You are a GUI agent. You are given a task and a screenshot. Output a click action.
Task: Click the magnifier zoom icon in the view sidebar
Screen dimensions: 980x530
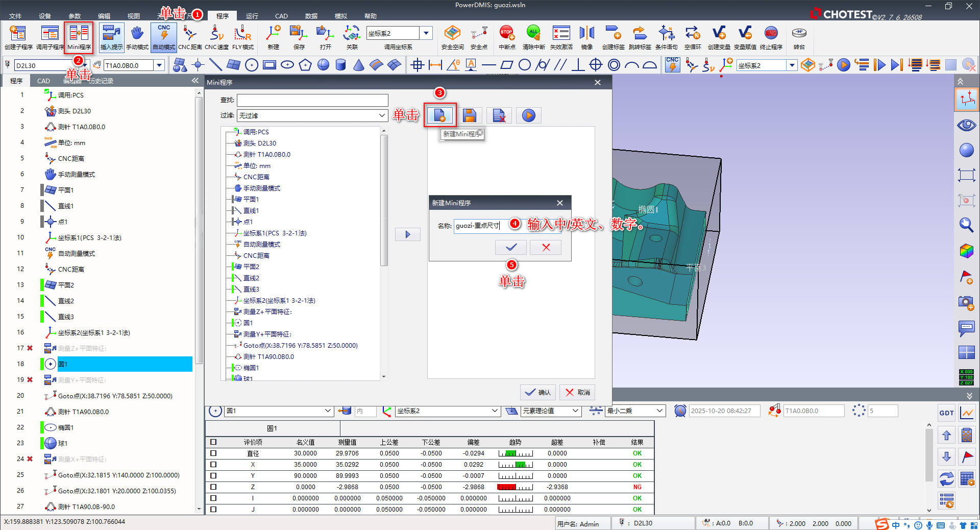967,225
